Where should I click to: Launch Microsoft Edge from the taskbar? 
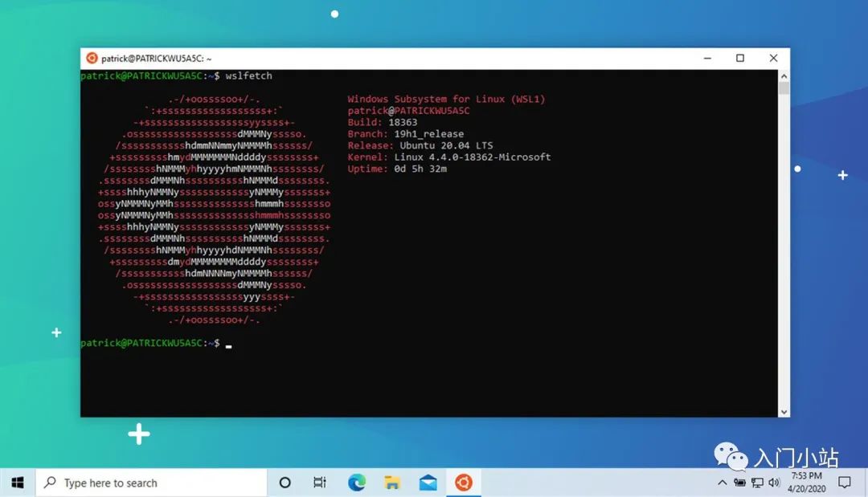[x=357, y=483]
